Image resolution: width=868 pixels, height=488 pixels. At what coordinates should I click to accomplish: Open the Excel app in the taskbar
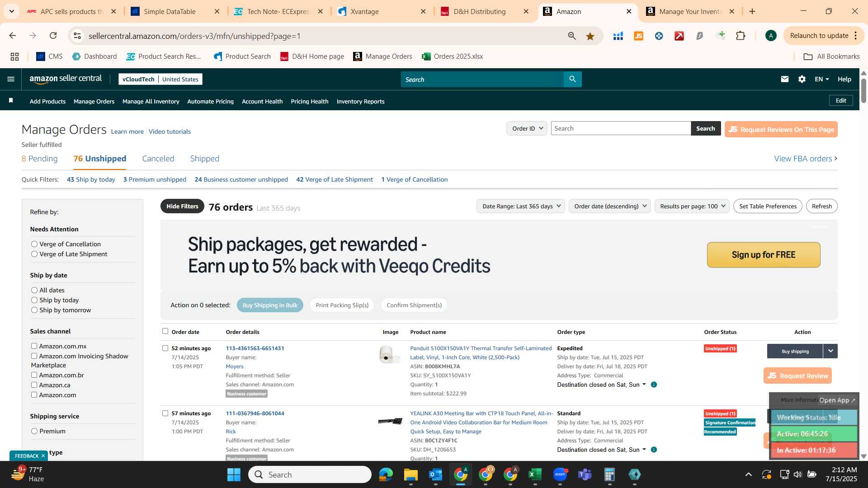point(535,474)
